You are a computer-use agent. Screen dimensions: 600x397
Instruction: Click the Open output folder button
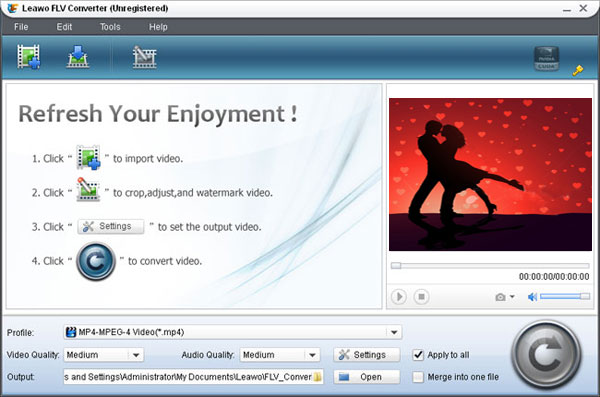(367, 377)
